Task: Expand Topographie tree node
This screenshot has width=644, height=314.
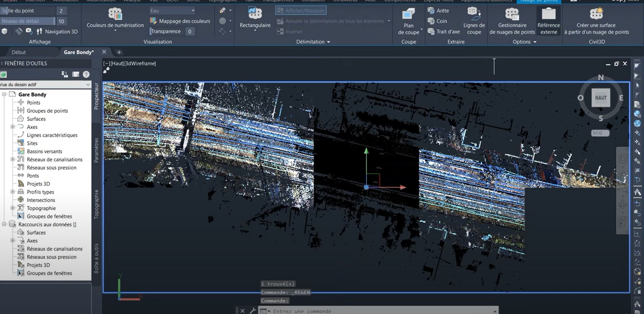Action: (13, 208)
